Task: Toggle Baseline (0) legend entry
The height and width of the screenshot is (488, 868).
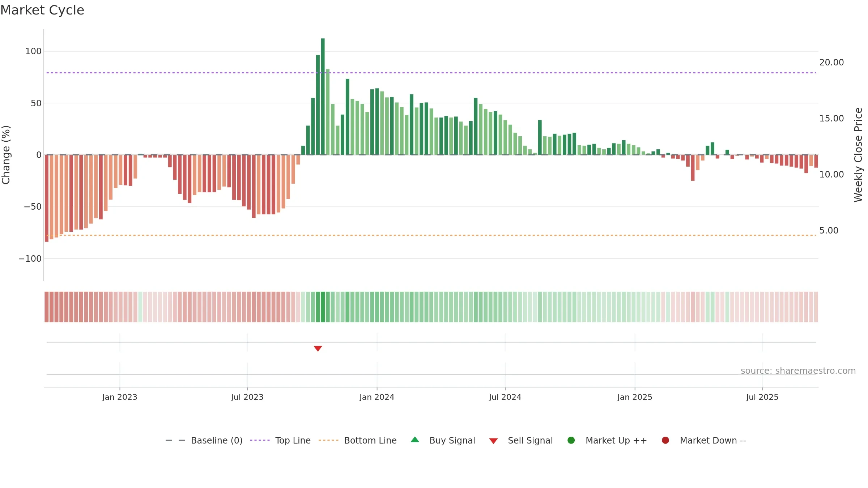Action: point(204,440)
